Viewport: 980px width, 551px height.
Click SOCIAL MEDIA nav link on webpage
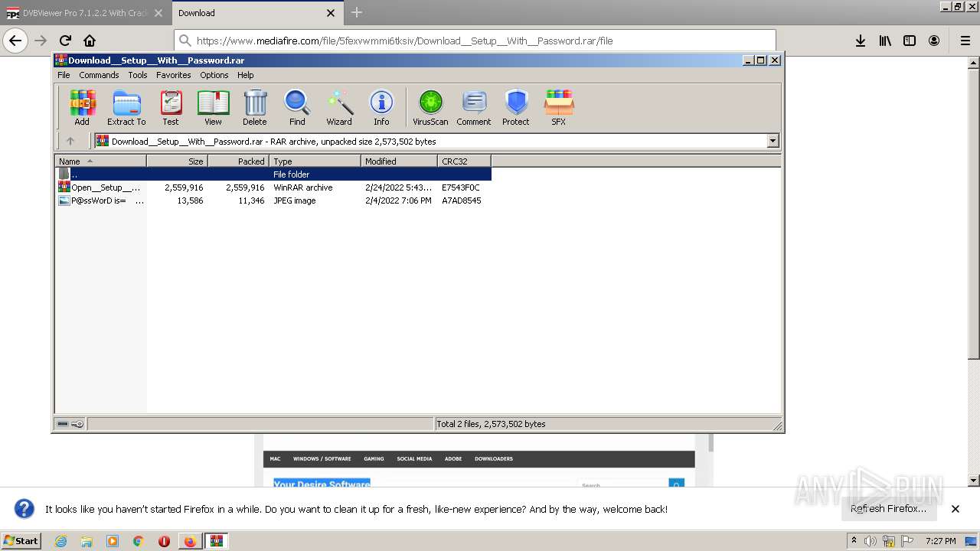pos(414,459)
